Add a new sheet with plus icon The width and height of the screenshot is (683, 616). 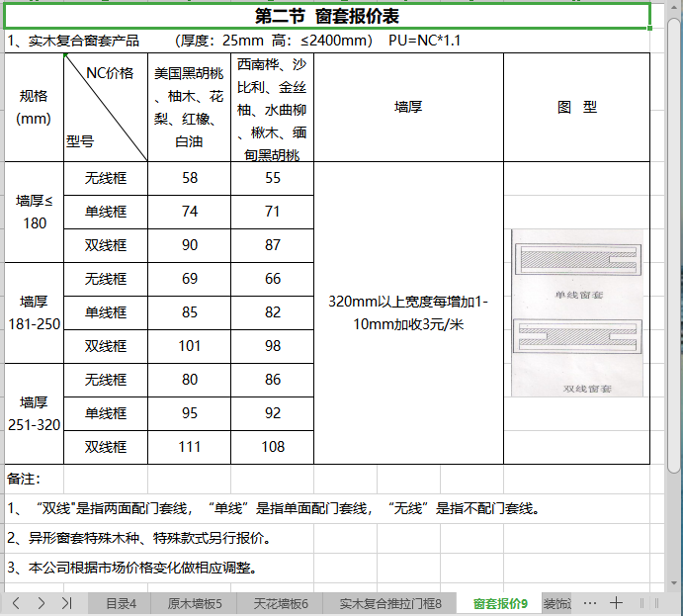click(x=616, y=602)
